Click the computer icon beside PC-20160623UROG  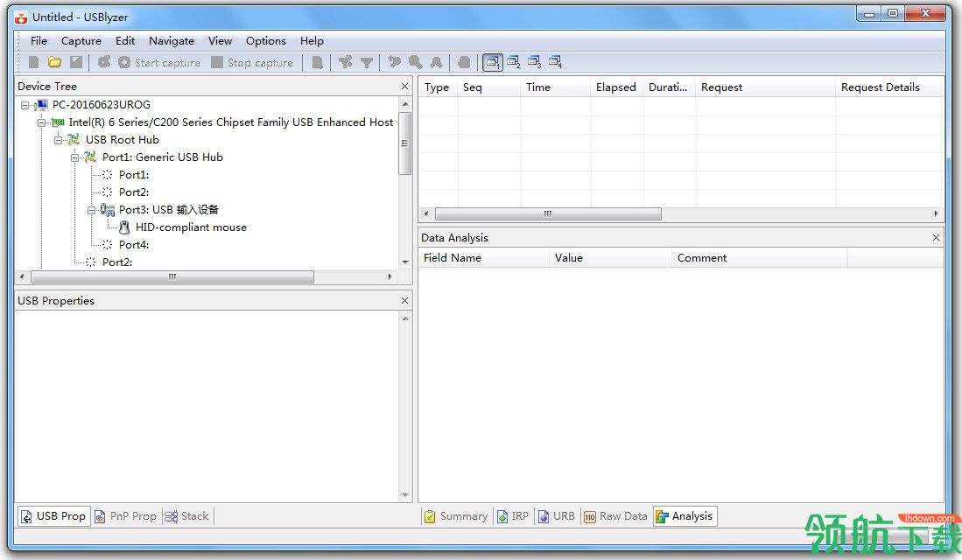41,105
